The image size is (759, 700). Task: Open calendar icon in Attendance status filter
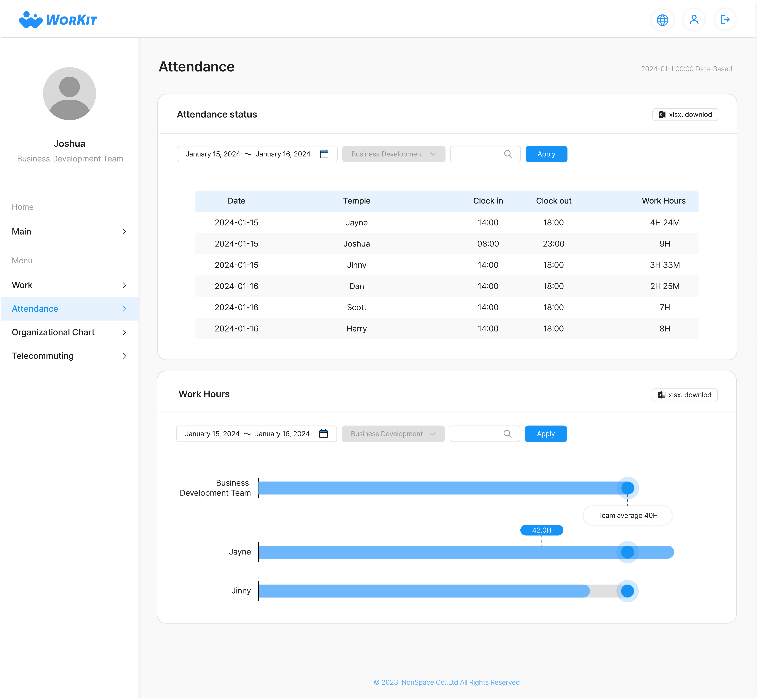324,154
